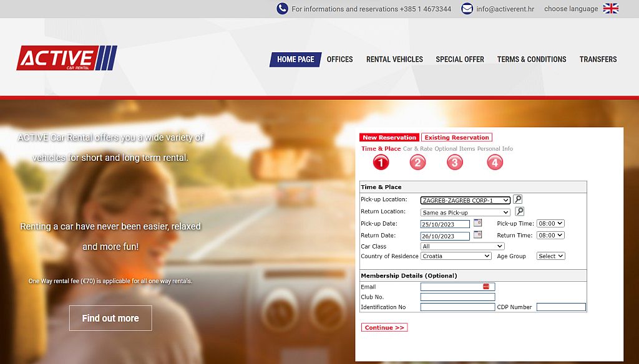Viewport: 639px width, 364px height.
Task: Click the Optional Items step label
Action: click(x=455, y=148)
